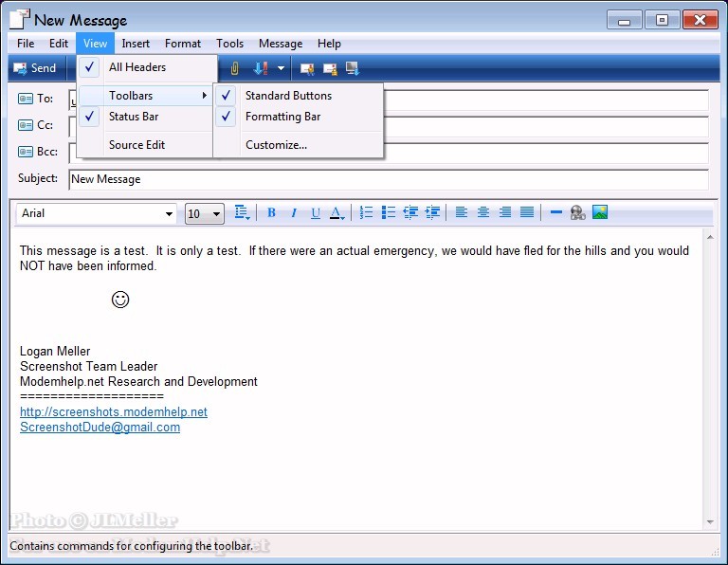The height and width of the screenshot is (565, 728).
Task: Apply underline formatting
Action: pos(316,213)
